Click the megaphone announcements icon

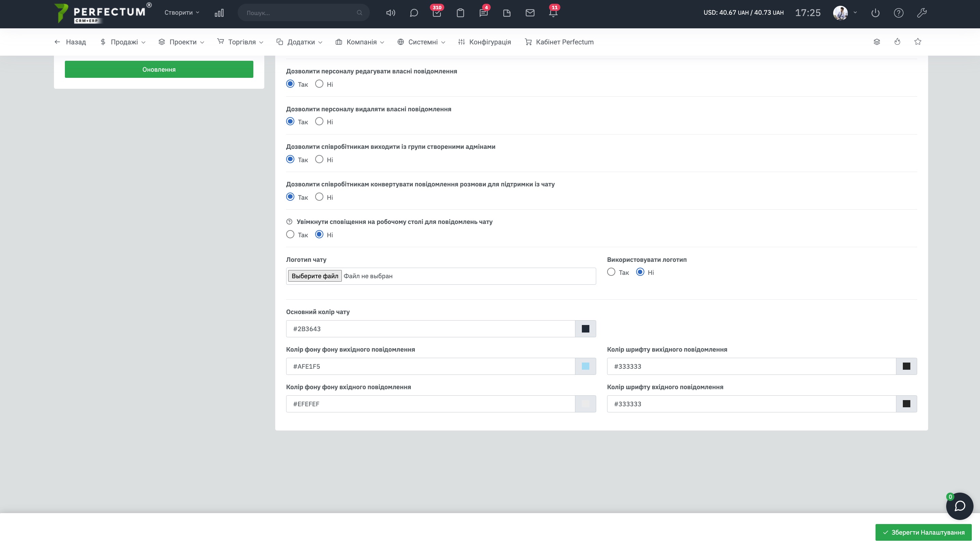tap(390, 13)
